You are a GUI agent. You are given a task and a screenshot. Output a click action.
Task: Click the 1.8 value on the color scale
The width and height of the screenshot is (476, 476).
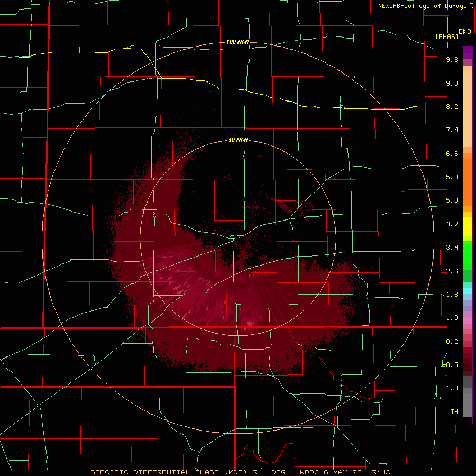(452, 295)
